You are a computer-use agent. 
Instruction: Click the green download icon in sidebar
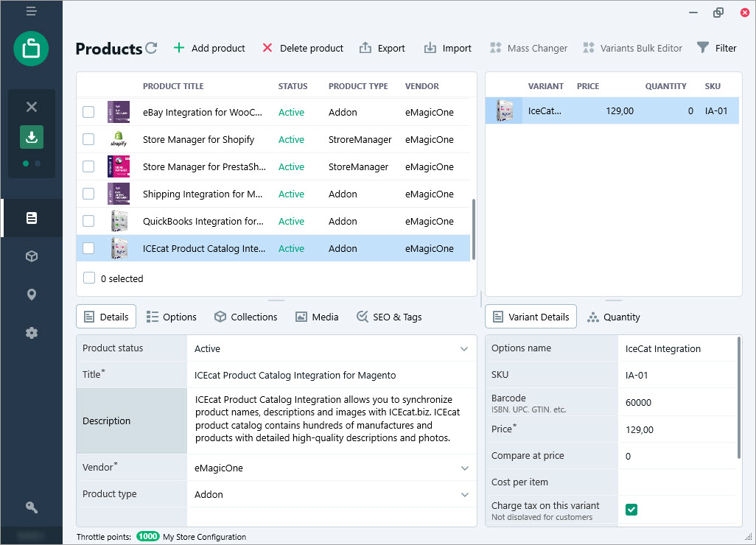[32, 137]
